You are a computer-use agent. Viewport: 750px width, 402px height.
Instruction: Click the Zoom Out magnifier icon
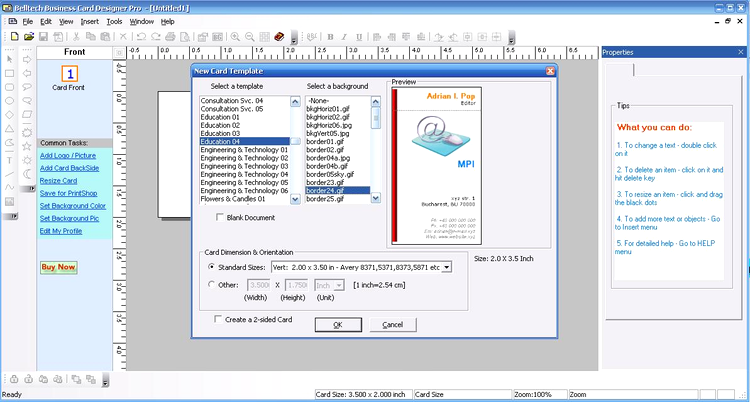tap(250, 36)
